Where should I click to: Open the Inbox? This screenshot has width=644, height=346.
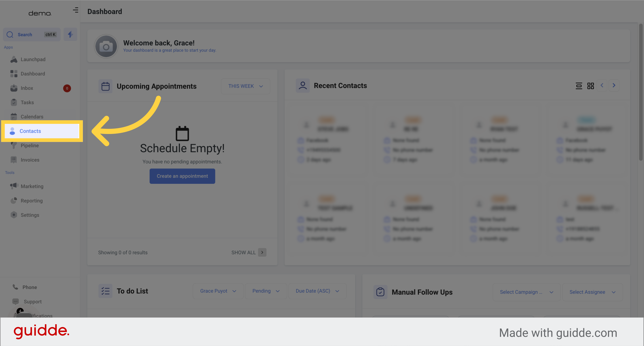[27, 88]
